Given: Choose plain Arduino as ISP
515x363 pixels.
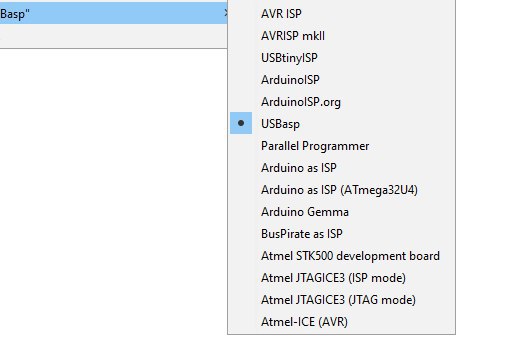Looking at the screenshot, I should (341, 168).
